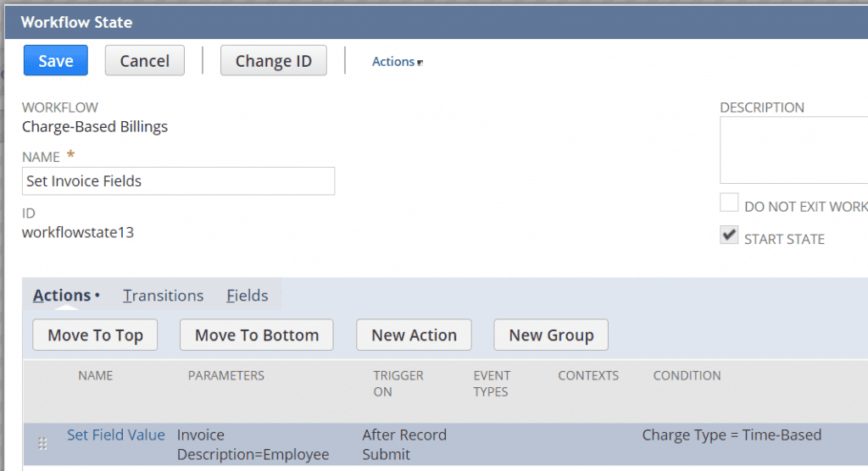Image resolution: width=868 pixels, height=471 pixels.
Task: Click the Move To Top button
Action: coord(96,335)
